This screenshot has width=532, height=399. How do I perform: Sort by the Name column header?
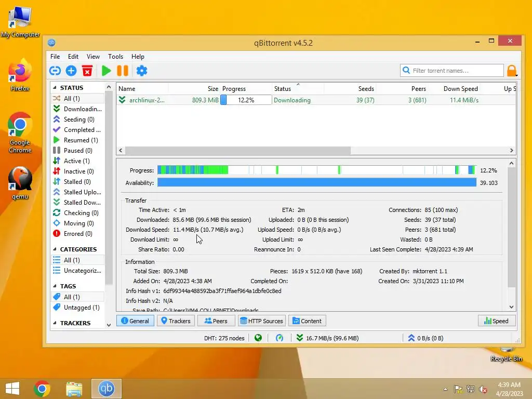coord(142,88)
